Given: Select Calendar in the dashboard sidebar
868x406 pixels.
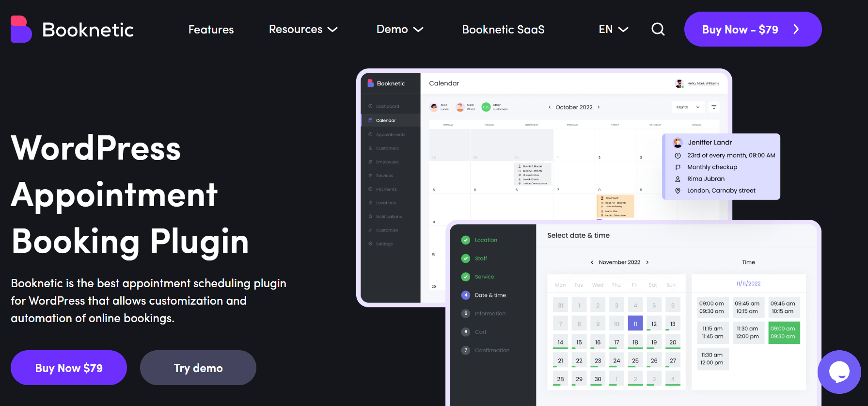Looking at the screenshot, I should [x=391, y=120].
